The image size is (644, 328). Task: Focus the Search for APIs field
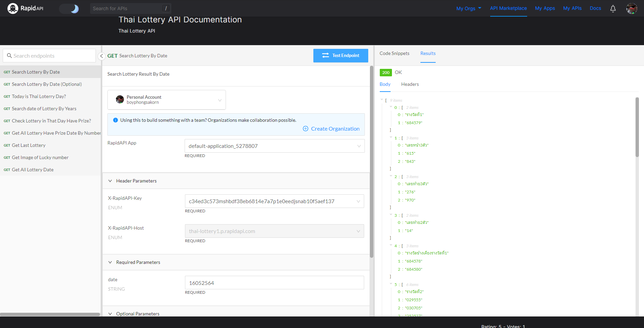tap(130, 8)
